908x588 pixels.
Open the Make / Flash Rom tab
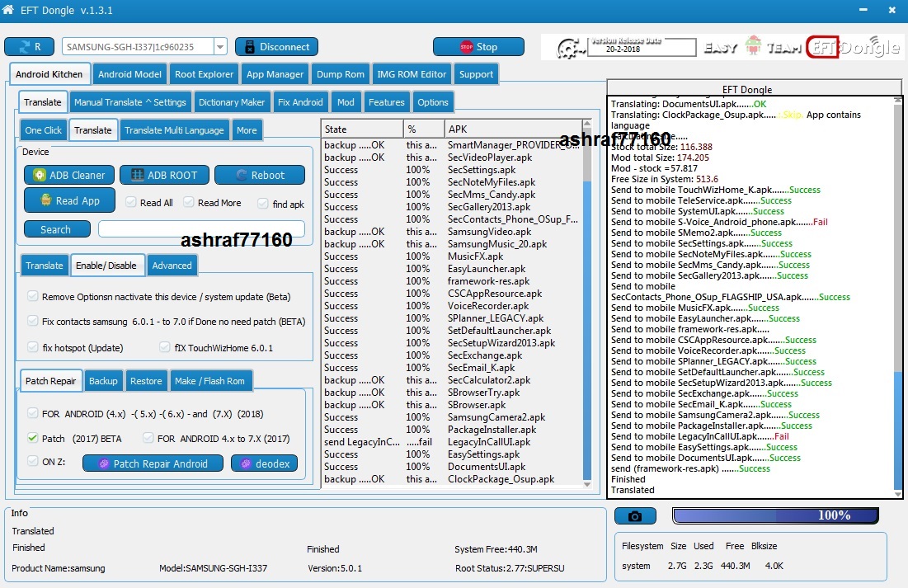209,381
